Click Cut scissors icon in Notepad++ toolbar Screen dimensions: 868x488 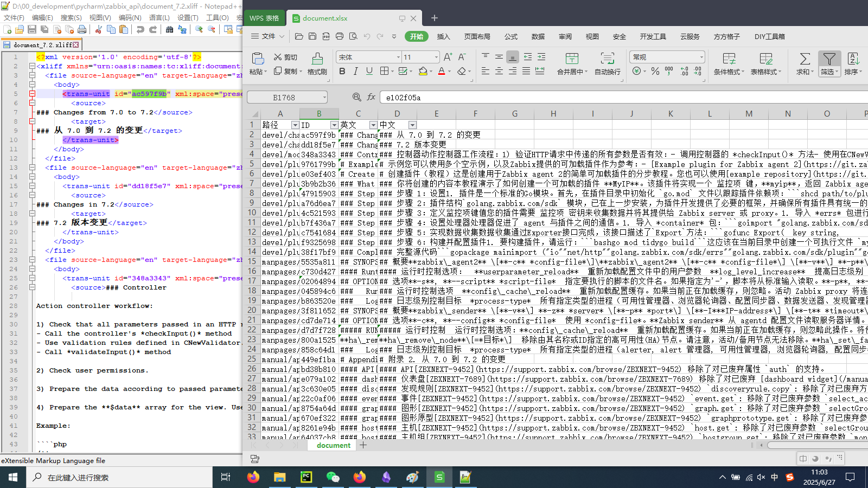[x=98, y=29]
